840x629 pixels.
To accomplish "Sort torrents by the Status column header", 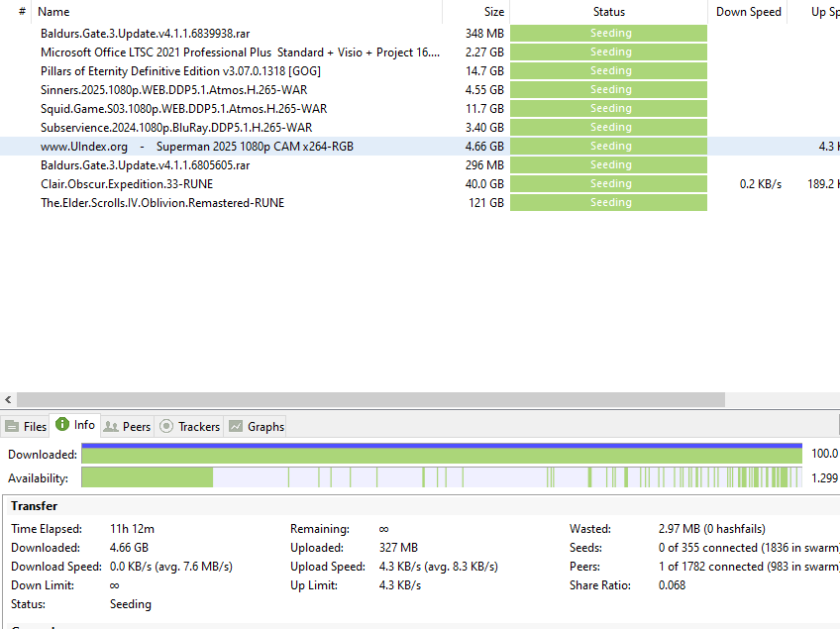I will 608,12.
